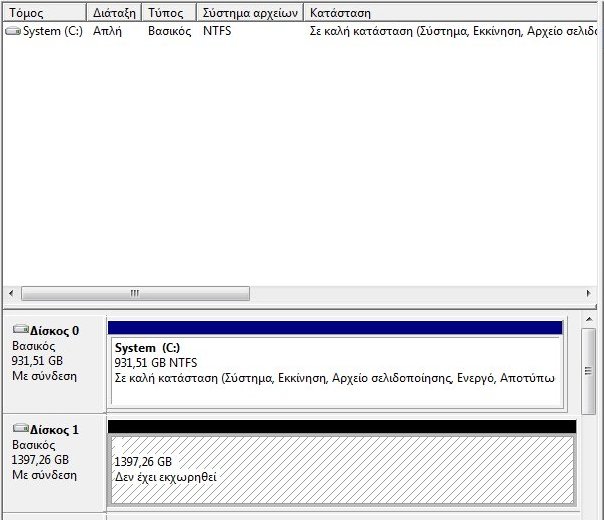
Task: Click the Δεν έχει εκχωρηθεί text
Action: click(166, 477)
